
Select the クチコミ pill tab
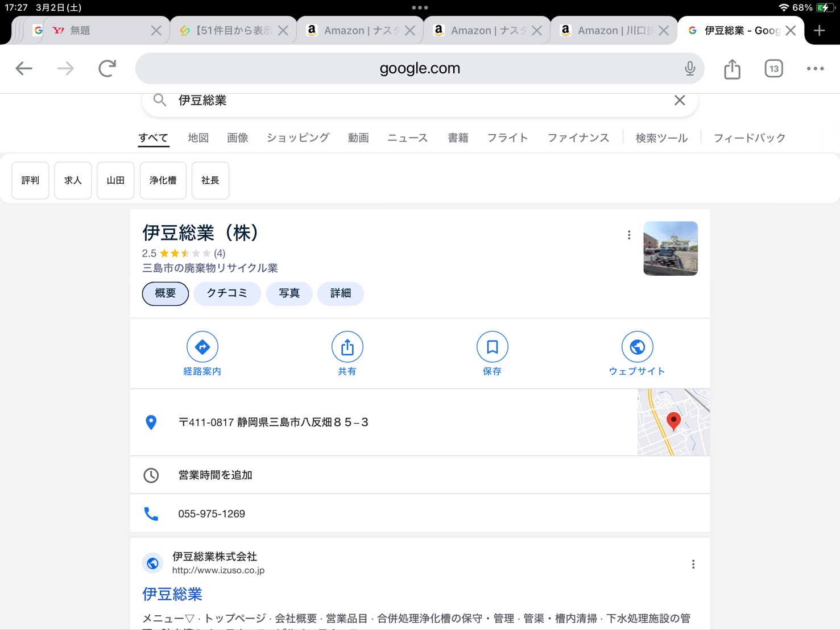(x=227, y=293)
